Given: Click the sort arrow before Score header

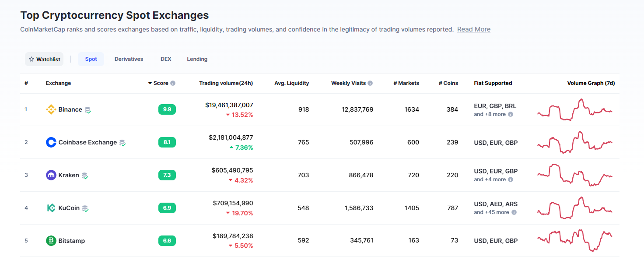Looking at the screenshot, I should (x=150, y=83).
